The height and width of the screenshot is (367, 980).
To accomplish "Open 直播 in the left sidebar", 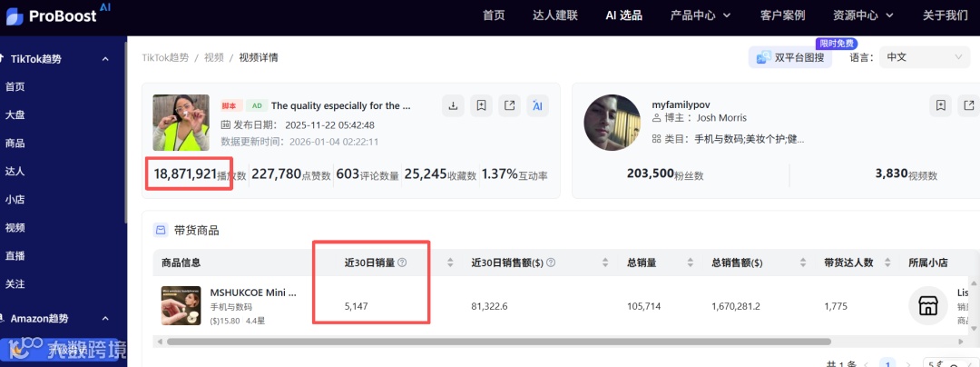I will tap(15, 255).
